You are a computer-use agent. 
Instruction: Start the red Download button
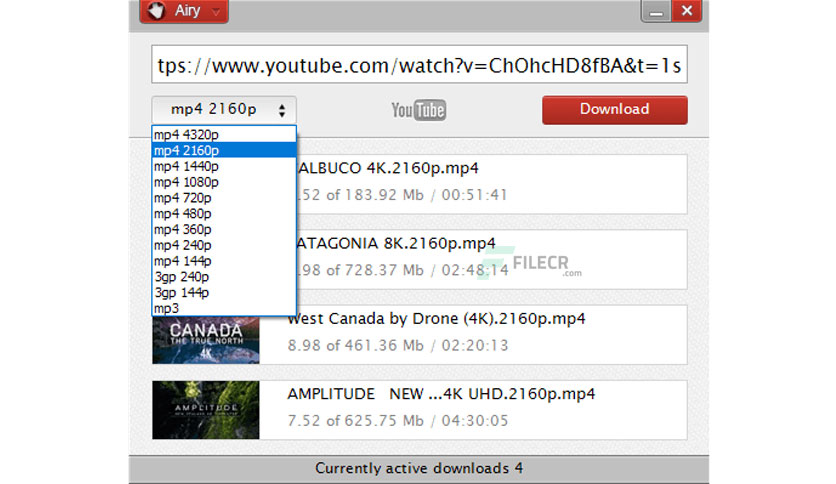(615, 110)
